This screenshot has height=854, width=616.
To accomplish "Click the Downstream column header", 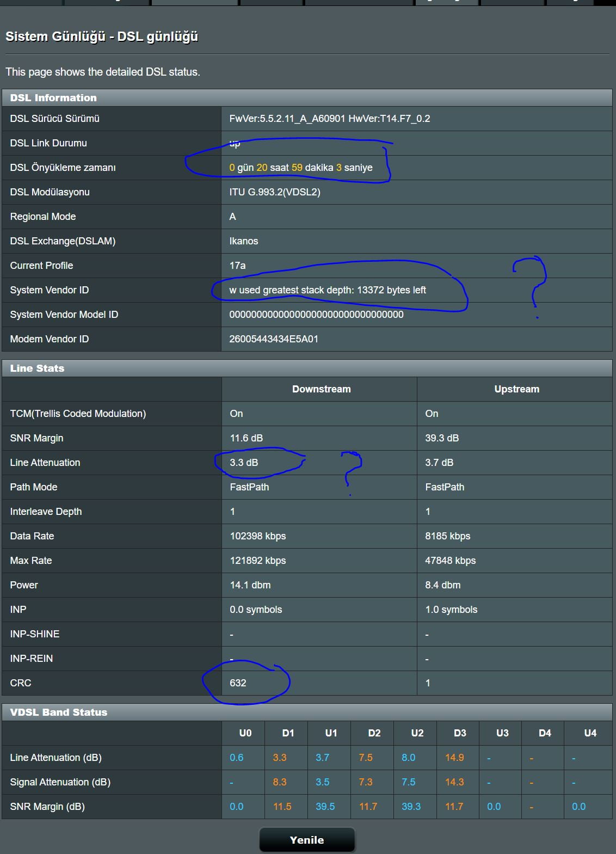I will click(x=321, y=389).
